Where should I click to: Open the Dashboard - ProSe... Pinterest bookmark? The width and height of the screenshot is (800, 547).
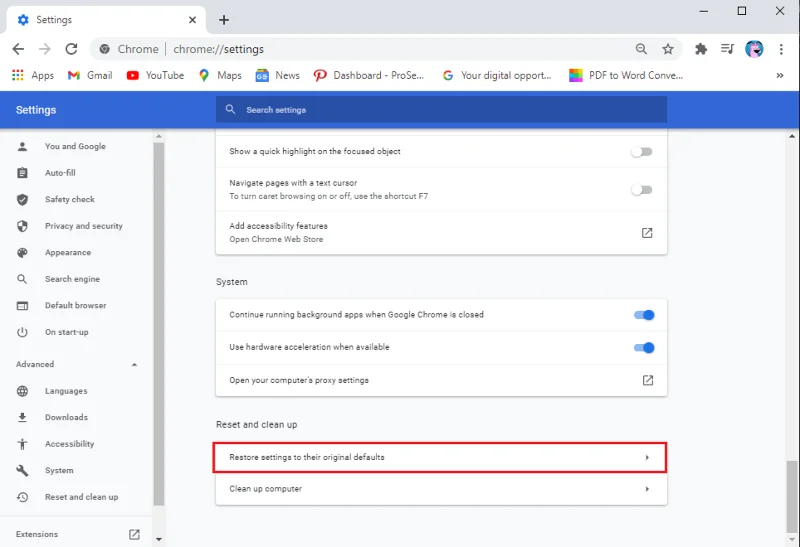368,76
